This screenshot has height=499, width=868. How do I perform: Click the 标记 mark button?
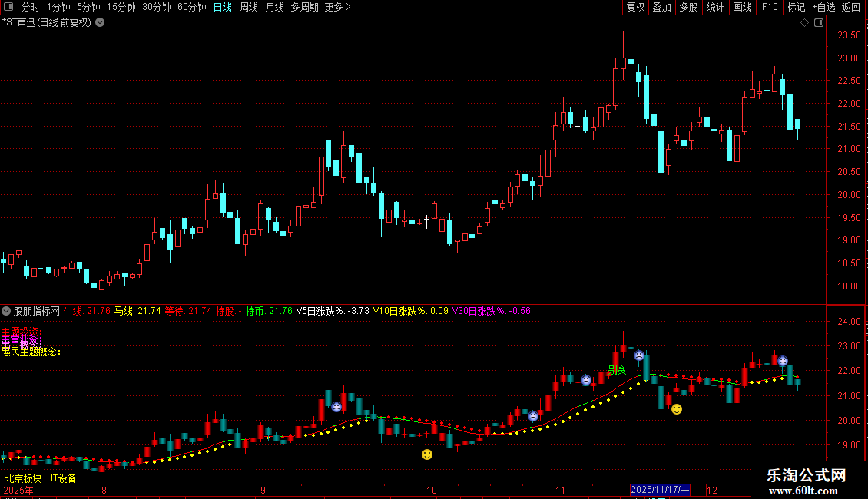pos(796,7)
